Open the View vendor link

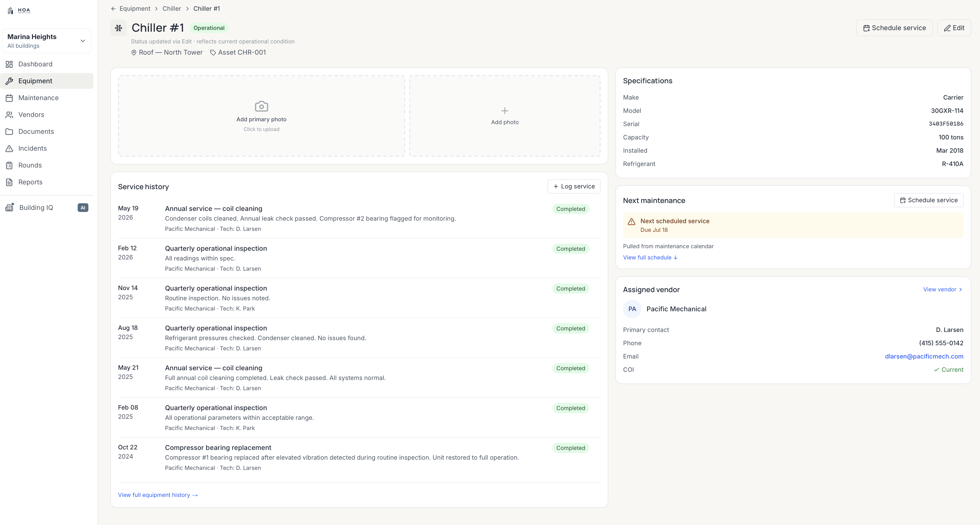[x=943, y=289]
